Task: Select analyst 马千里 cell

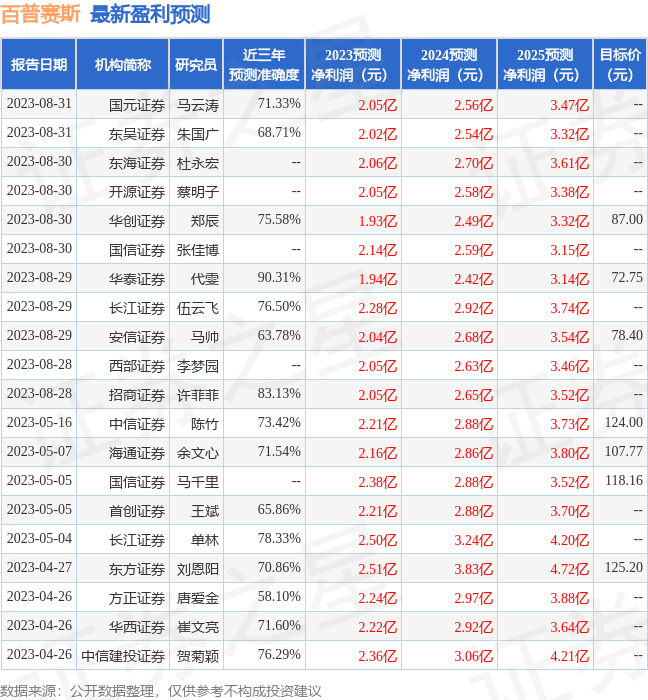Action: click(x=198, y=482)
